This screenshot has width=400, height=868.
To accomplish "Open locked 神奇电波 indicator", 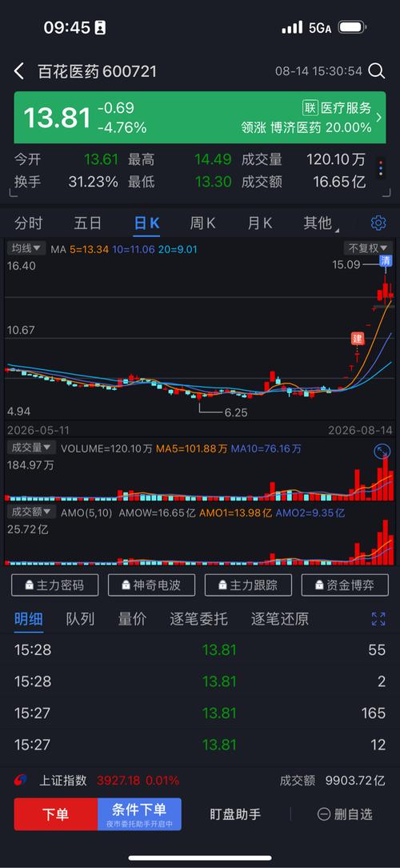I will click(x=151, y=585).
